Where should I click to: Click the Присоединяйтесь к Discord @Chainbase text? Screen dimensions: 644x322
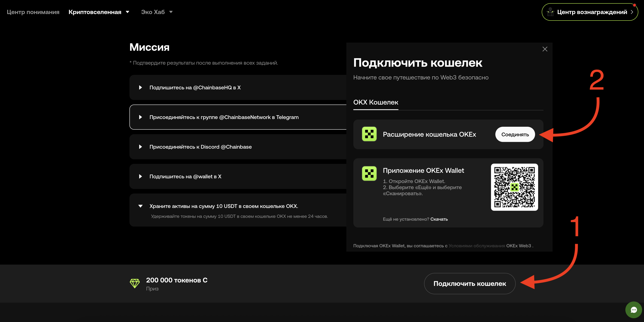click(201, 147)
